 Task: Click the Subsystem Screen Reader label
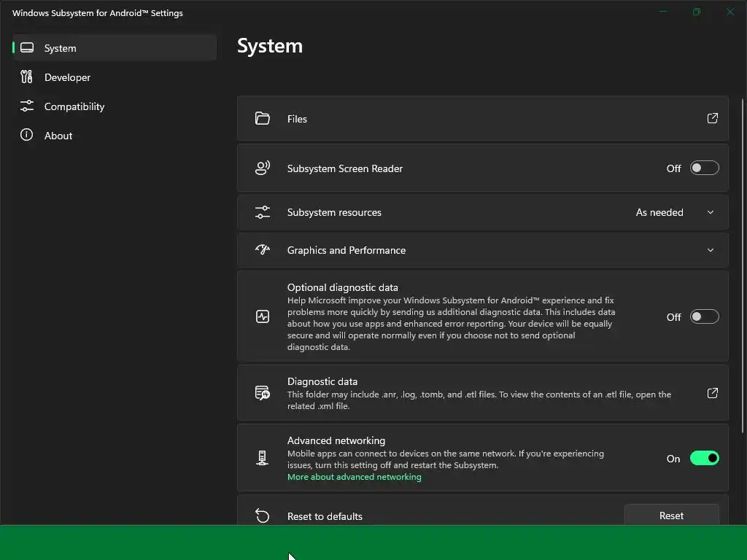[x=344, y=168]
